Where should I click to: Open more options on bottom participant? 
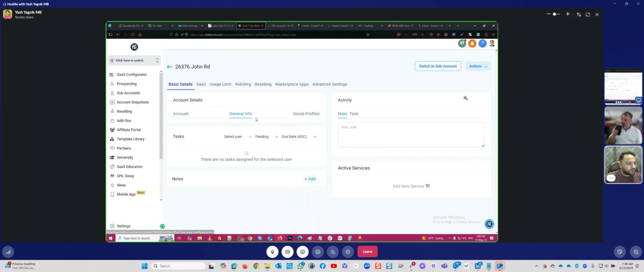(x=611, y=178)
